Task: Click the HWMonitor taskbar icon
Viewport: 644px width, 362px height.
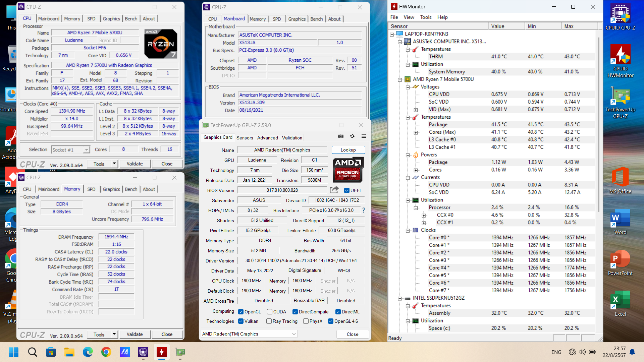Action: coord(162,352)
